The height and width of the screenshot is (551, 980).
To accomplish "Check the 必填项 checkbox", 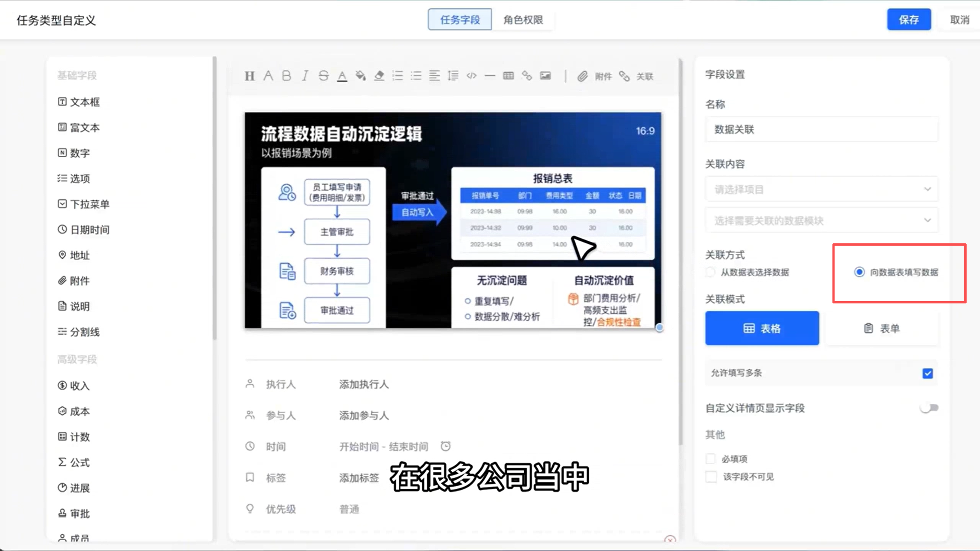I will 711,458.
